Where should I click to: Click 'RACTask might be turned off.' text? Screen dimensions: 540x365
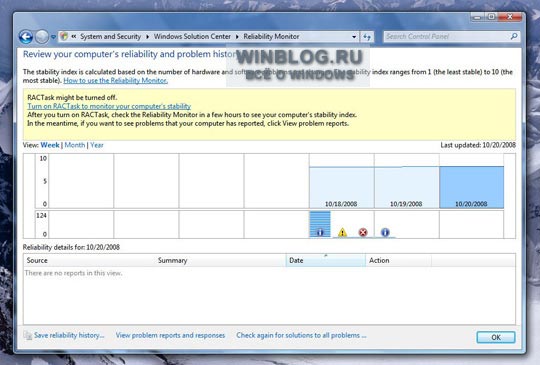coord(72,98)
